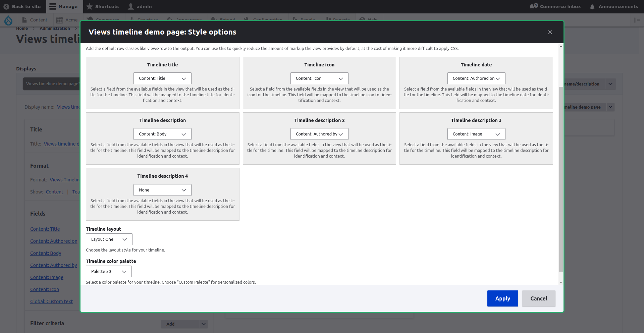
Task: Open the Content: Title field link
Action: click(x=45, y=229)
